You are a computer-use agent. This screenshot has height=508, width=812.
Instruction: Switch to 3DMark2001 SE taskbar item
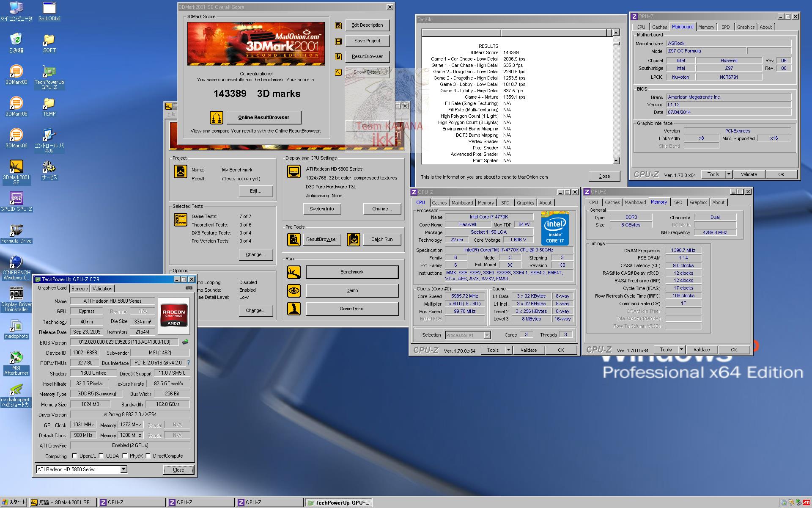(63, 502)
